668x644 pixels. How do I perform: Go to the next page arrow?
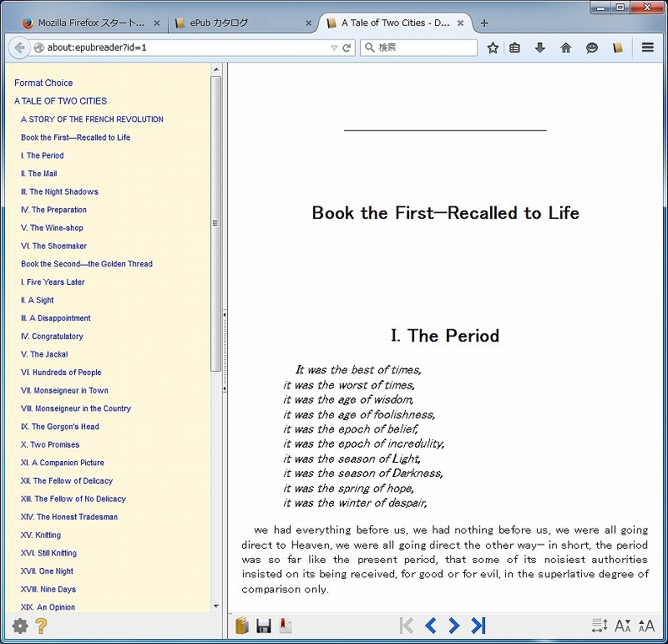tap(454, 626)
